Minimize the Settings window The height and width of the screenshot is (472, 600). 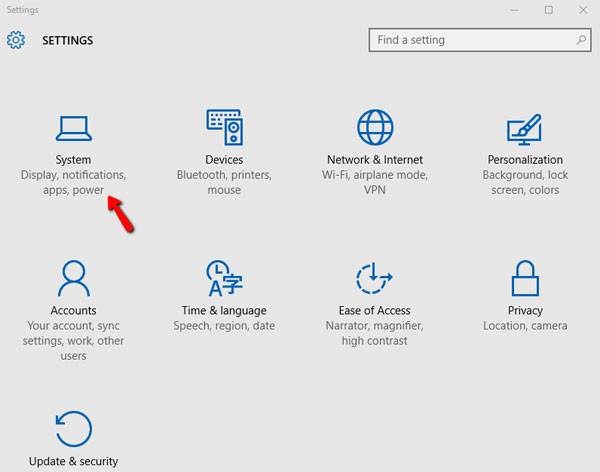[x=514, y=10]
